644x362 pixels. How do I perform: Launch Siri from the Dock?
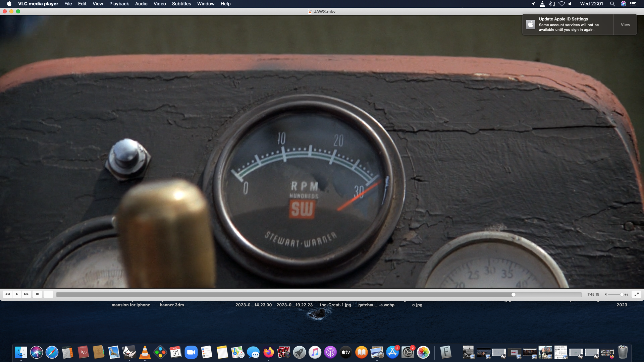coord(37,352)
